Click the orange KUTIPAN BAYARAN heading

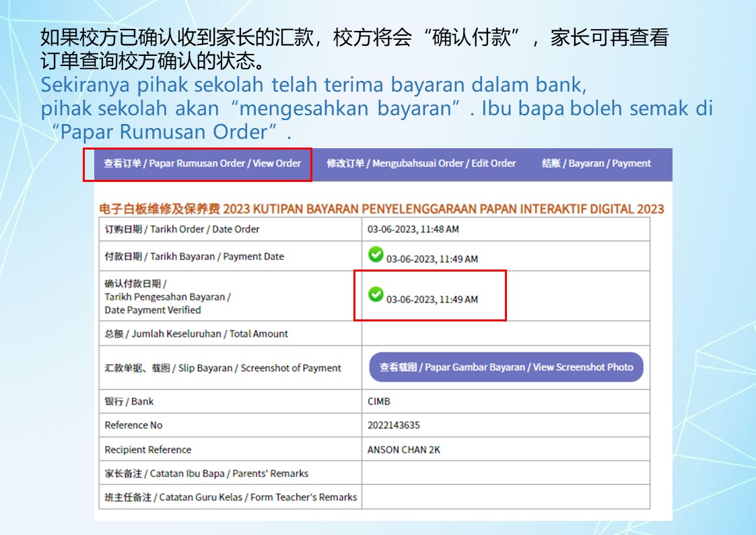[382, 209]
